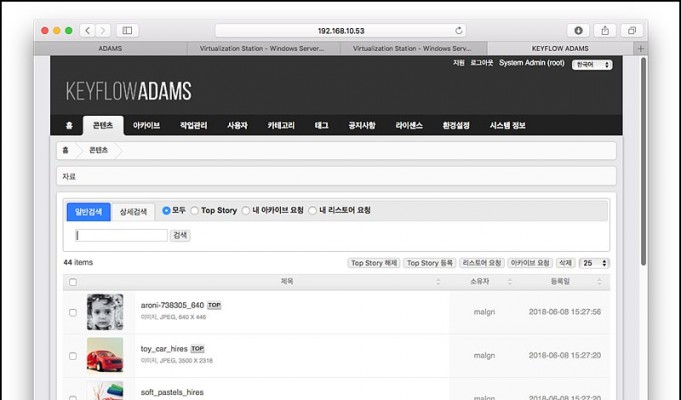Open the 한국어 language dropdown

[x=592, y=65]
